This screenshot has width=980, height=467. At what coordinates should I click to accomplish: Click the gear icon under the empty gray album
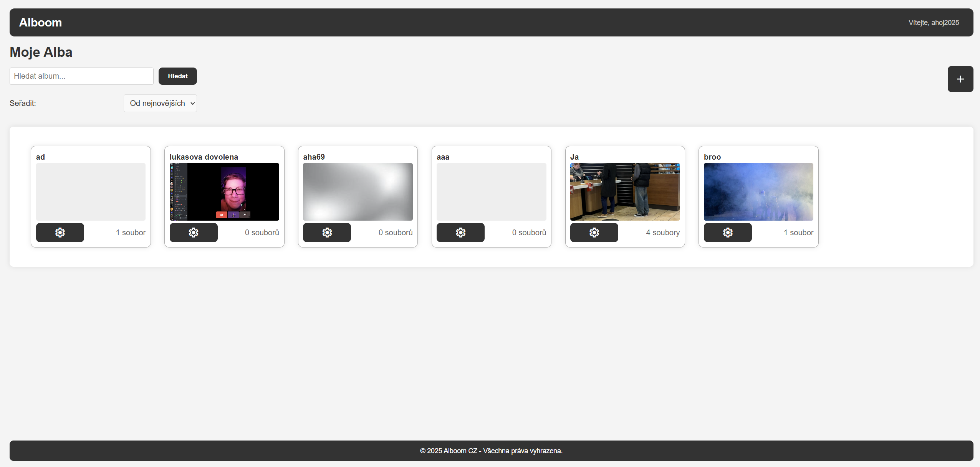click(x=60, y=232)
